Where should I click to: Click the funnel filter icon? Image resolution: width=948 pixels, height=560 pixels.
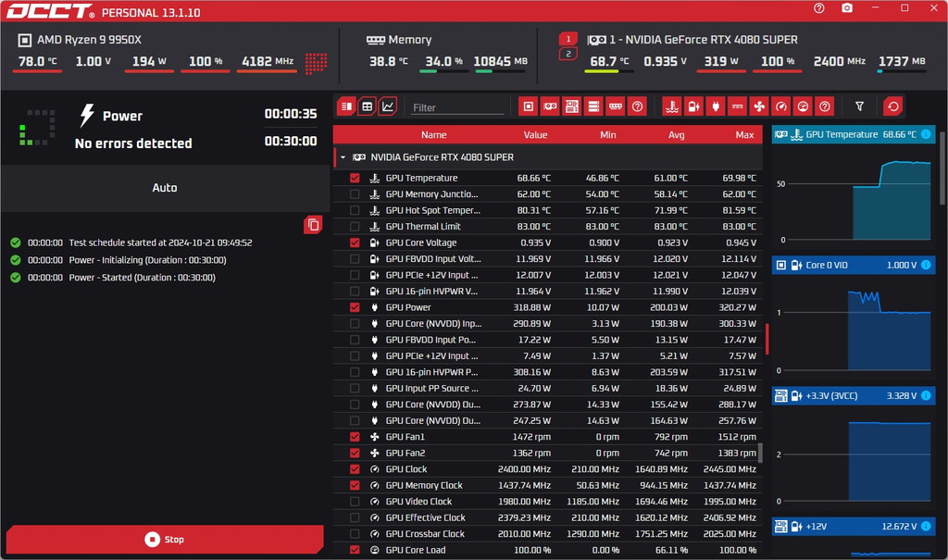pos(859,107)
